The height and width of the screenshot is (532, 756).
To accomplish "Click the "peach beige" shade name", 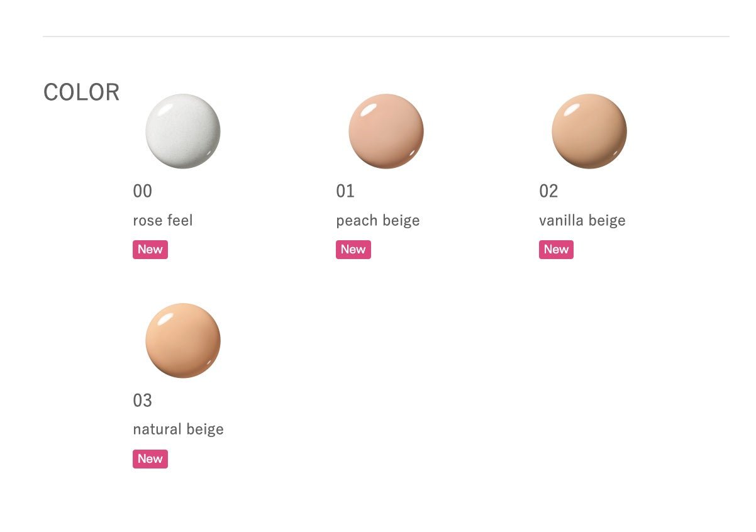I will (x=377, y=221).
